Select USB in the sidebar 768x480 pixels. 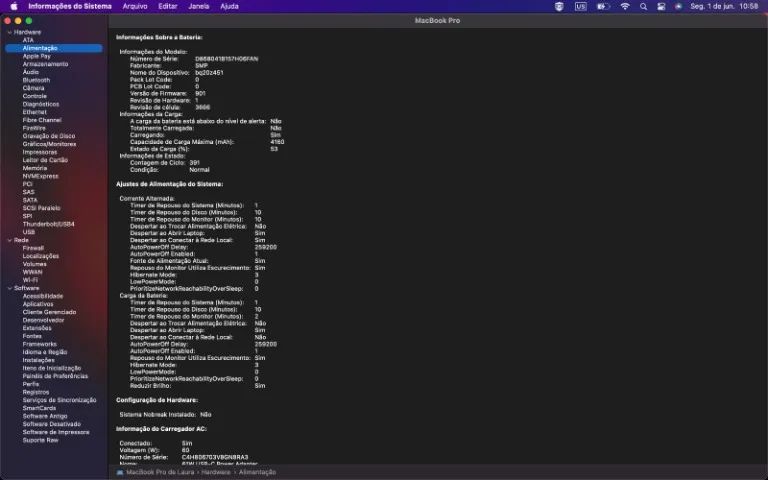coord(28,232)
